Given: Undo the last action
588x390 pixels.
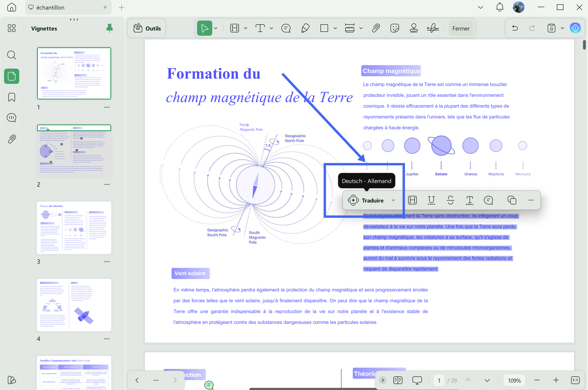Looking at the screenshot, I should point(515,28).
